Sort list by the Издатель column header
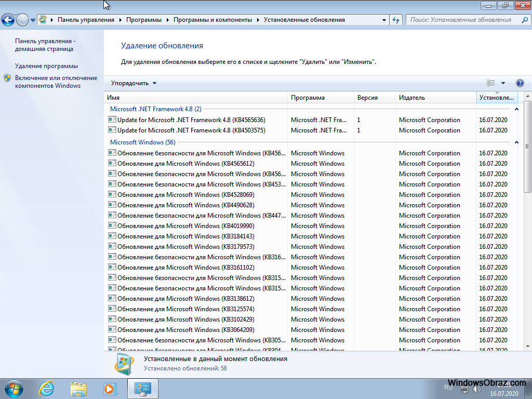 click(412, 98)
